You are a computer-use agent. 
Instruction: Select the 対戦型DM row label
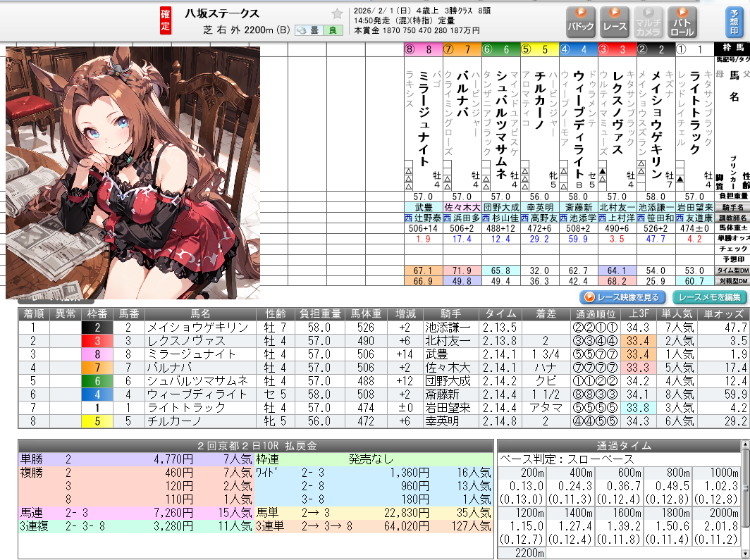click(x=732, y=281)
